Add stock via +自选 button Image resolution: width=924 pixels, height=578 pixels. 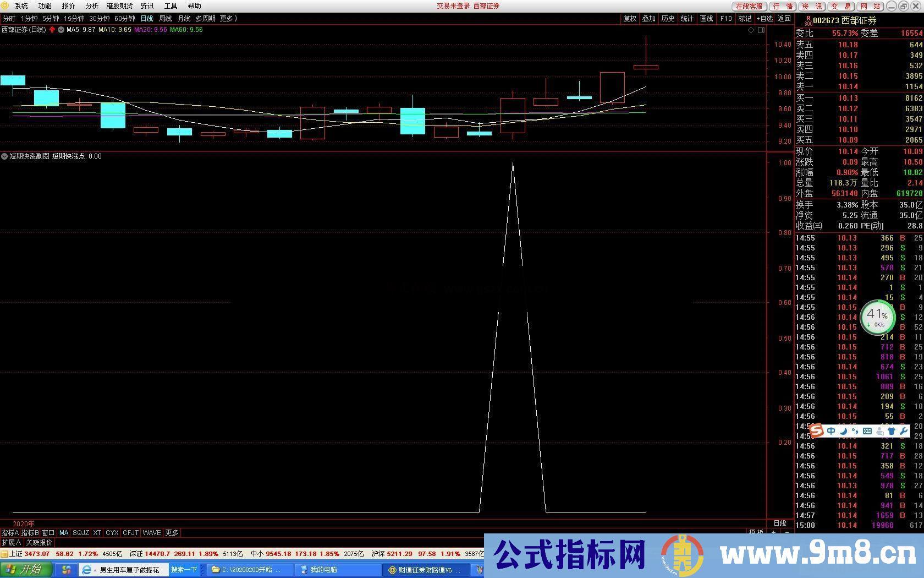tap(765, 18)
